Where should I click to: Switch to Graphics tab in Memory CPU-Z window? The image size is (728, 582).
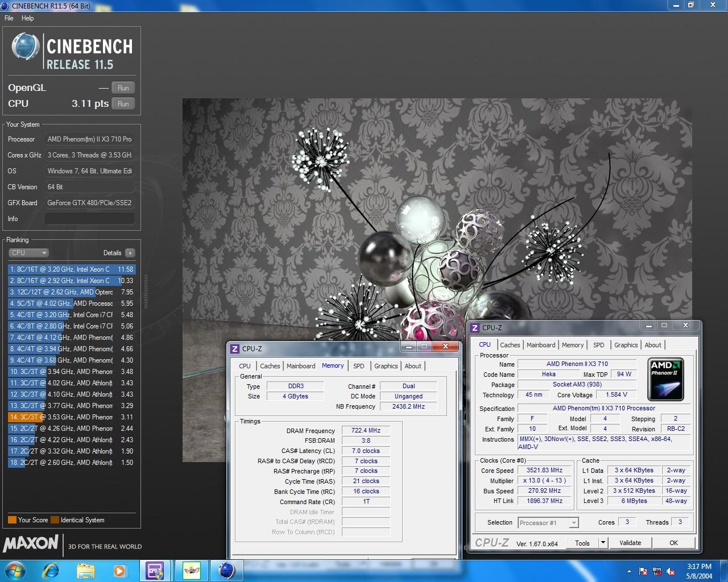[386, 366]
